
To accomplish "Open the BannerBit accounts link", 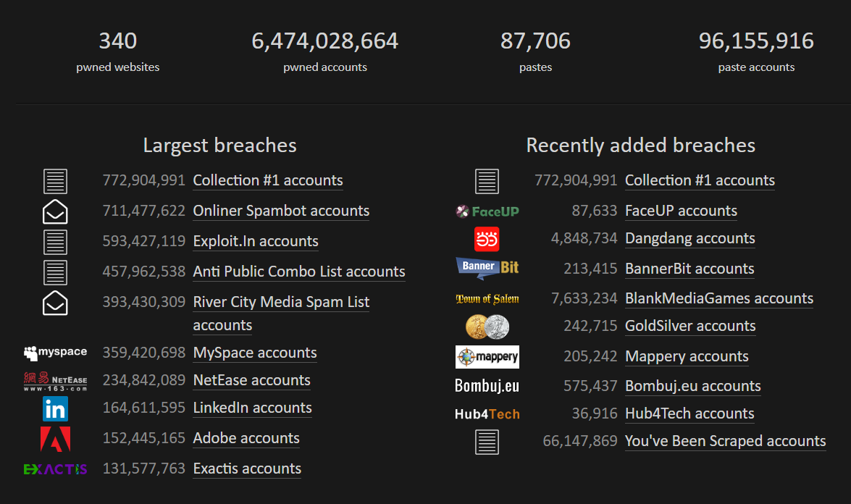I will (689, 269).
